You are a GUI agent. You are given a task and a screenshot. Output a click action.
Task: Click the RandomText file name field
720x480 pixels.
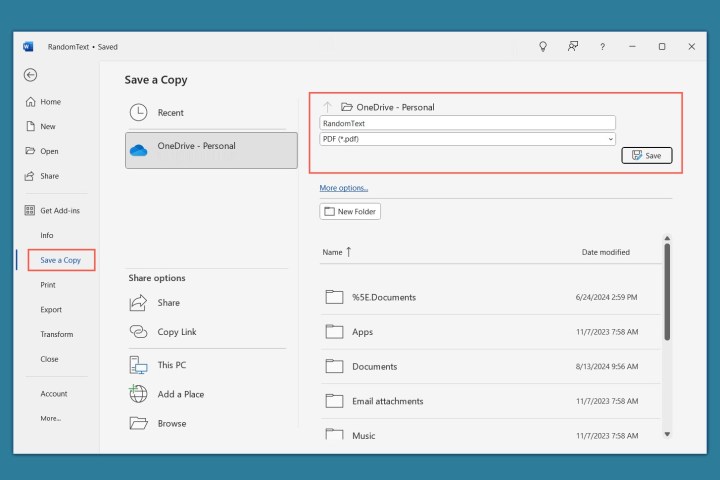pyautogui.click(x=467, y=123)
